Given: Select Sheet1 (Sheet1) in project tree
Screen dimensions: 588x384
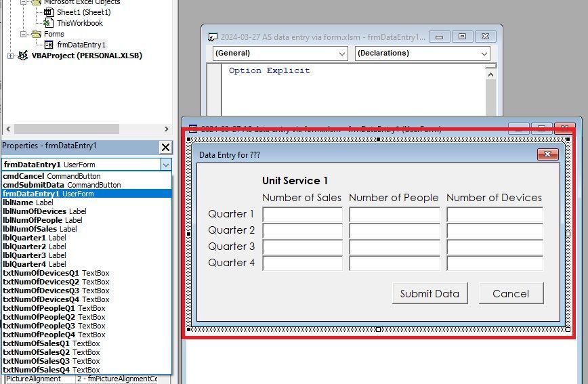Looking at the screenshot, I should coord(83,12).
